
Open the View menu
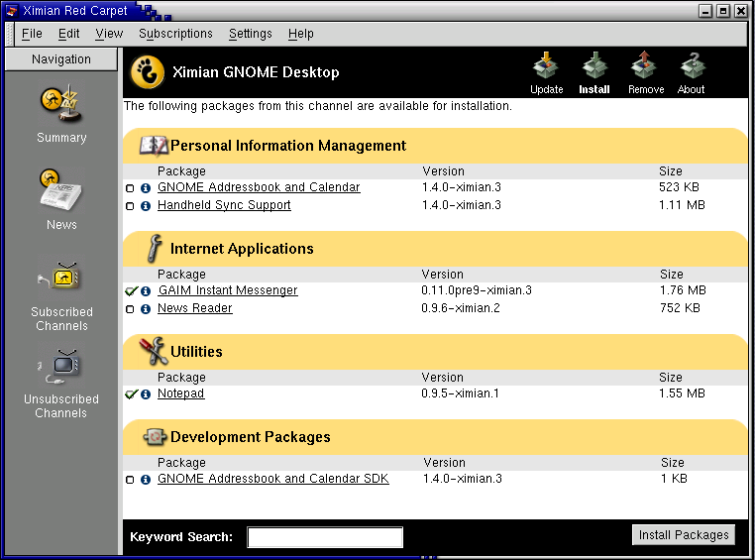point(109,34)
